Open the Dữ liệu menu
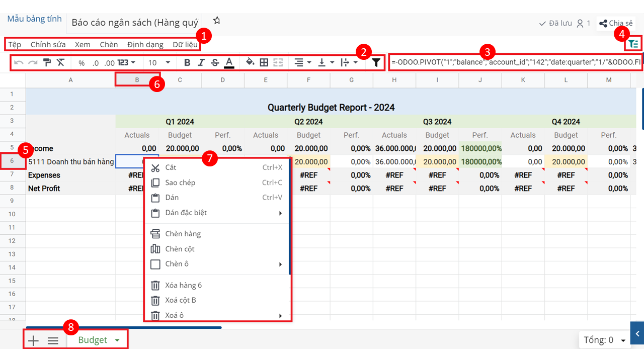644x362 pixels. click(185, 44)
